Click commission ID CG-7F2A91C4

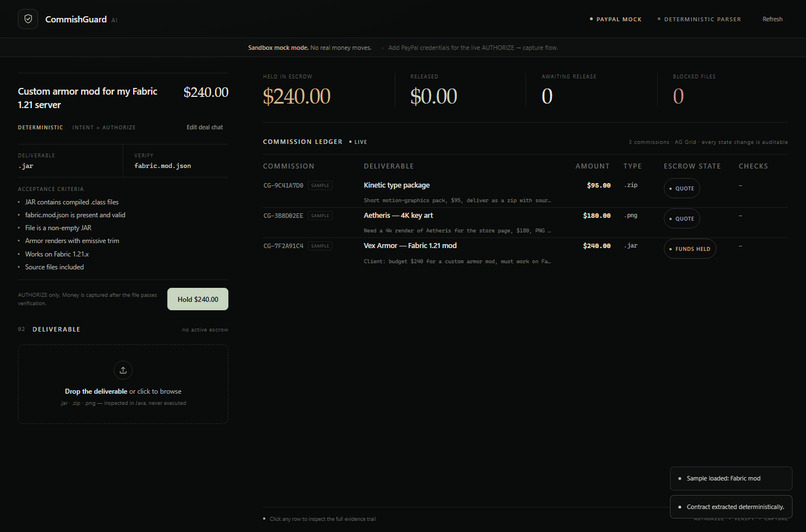[x=283, y=246]
